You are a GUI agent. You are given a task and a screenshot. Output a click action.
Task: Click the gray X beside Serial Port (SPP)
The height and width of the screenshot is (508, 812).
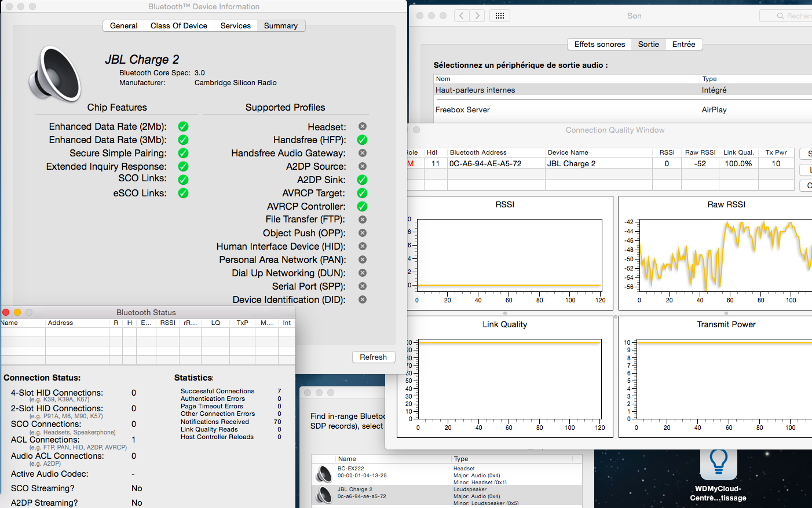pos(363,286)
